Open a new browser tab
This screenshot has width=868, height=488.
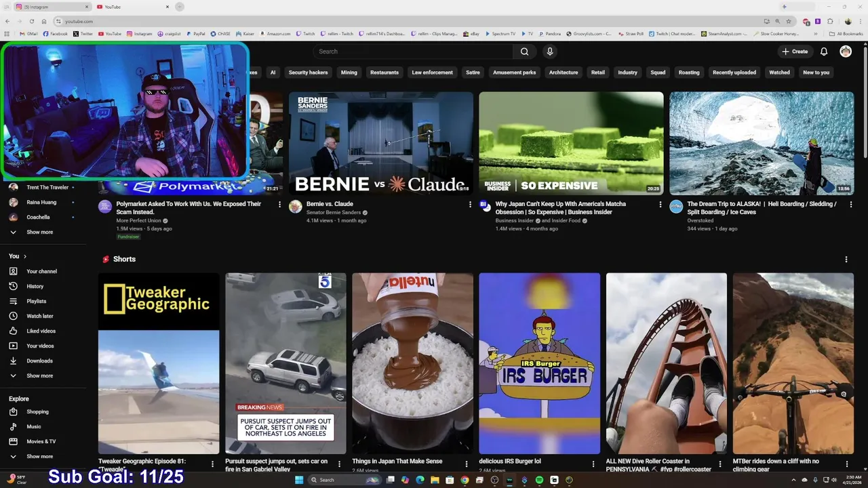[x=180, y=7]
